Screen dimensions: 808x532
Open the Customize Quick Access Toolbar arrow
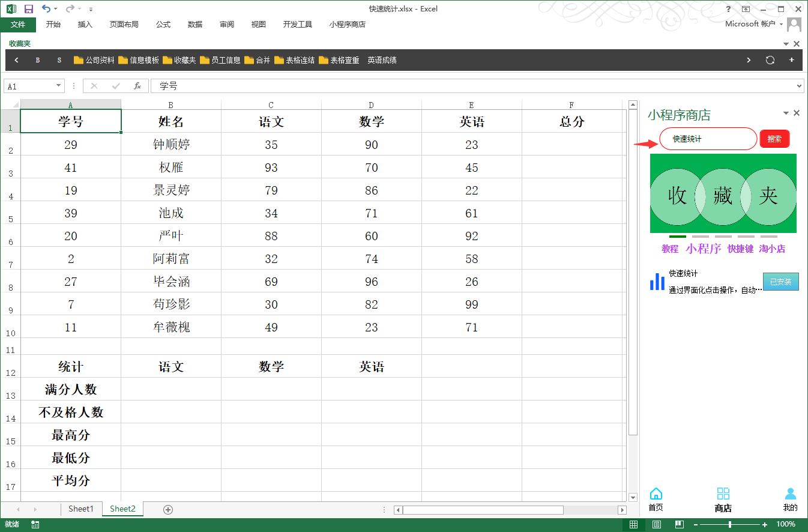(91, 10)
